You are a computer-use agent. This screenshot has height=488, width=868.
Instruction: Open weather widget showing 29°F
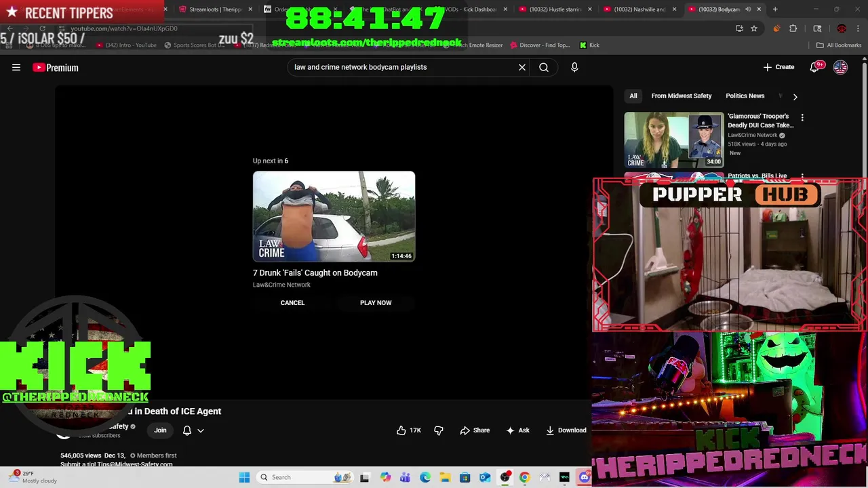pos(33,477)
